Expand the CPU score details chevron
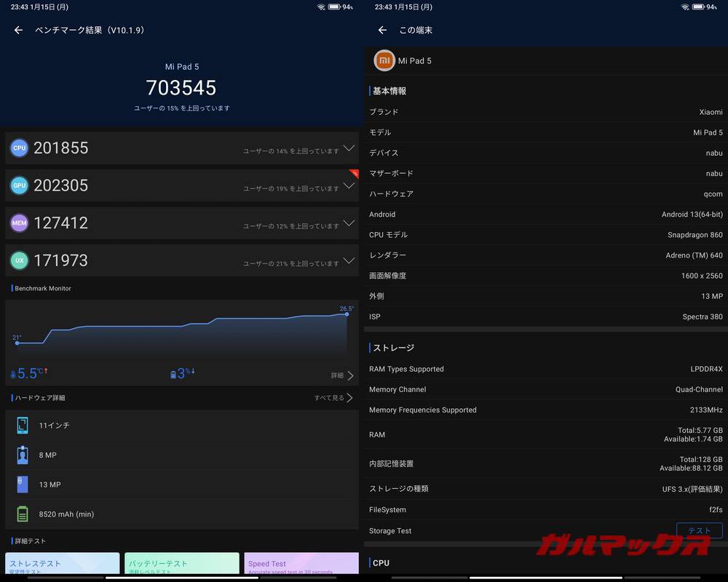Image resolution: width=728 pixels, height=582 pixels. [x=349, y=148]
